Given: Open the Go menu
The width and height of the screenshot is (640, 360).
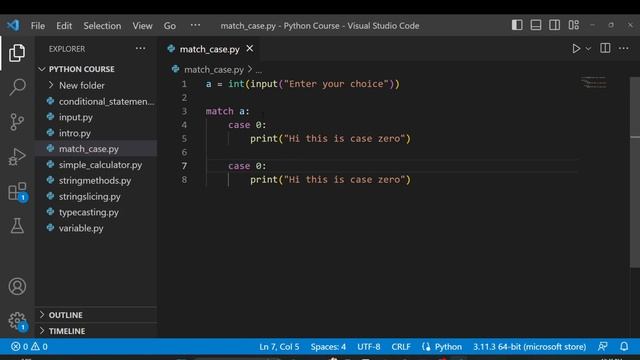Looking at the screenshot, I should [169, 26].
